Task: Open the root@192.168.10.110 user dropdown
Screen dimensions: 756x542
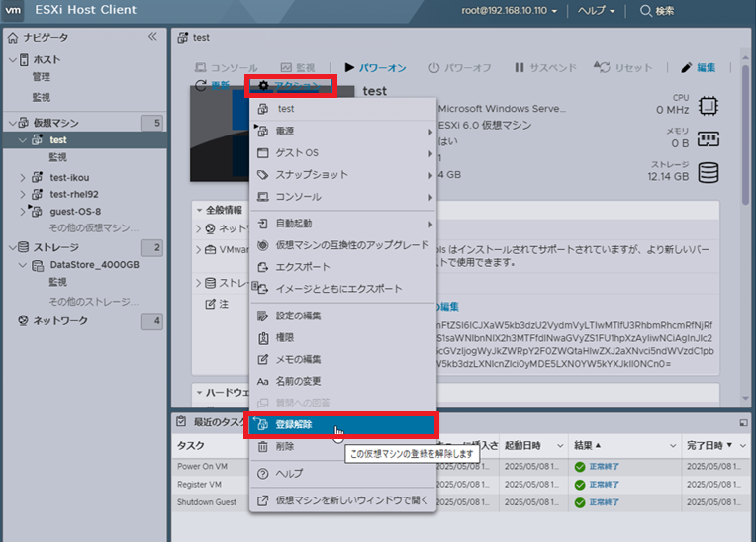Action: coord(510,11)
